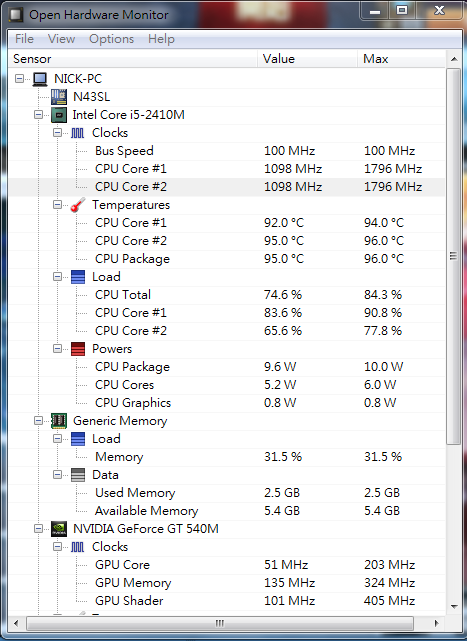The image size is (467, 641).
Task: Click the CPU Clocks waveform icon
Action: 78,133
